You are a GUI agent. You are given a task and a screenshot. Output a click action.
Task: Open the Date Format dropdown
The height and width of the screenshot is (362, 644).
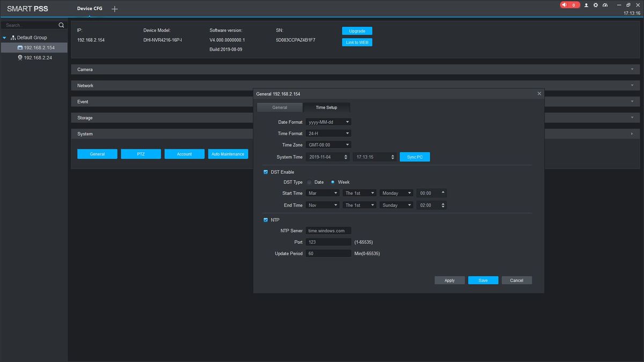point(328,122)
